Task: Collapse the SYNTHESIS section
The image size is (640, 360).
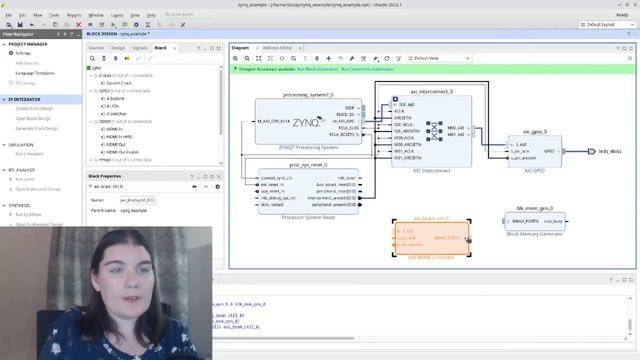Action: tap(4, 206)
